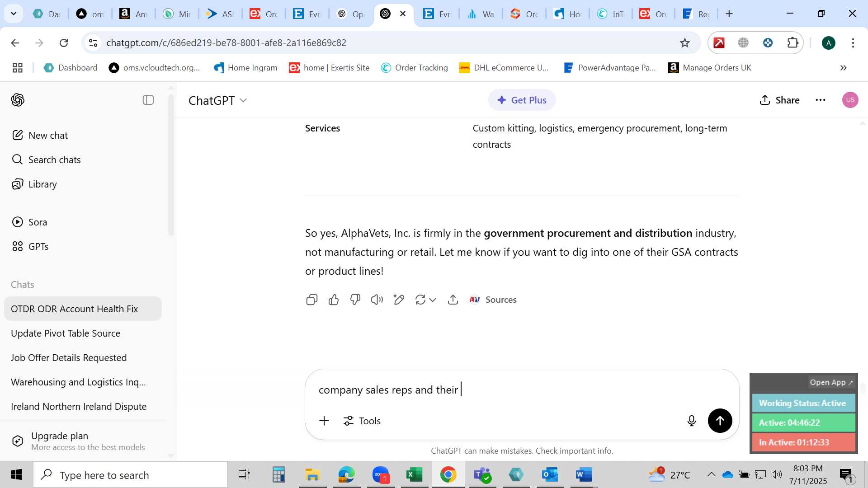
Task: Reload the current page
Action: coord(64,43)
